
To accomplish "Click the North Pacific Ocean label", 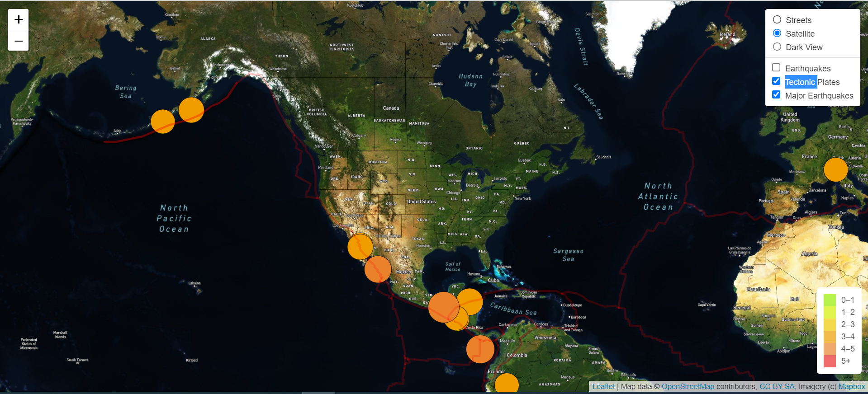I will pos(174,218).
